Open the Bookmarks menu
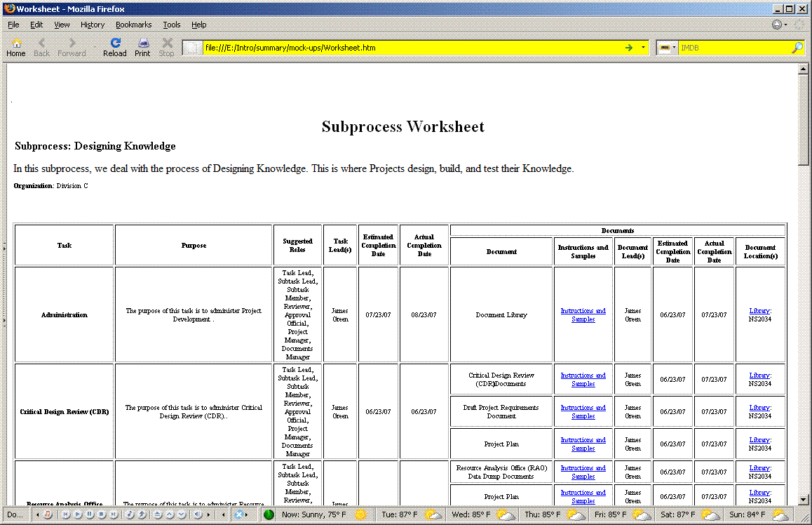Viewport: 812px width, 525px height. pos(134,25)
